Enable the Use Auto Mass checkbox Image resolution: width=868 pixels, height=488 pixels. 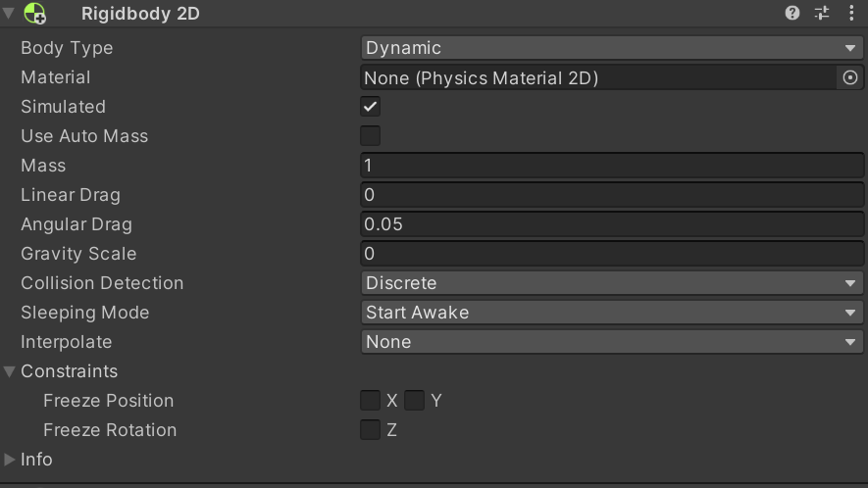pos(370,136)
